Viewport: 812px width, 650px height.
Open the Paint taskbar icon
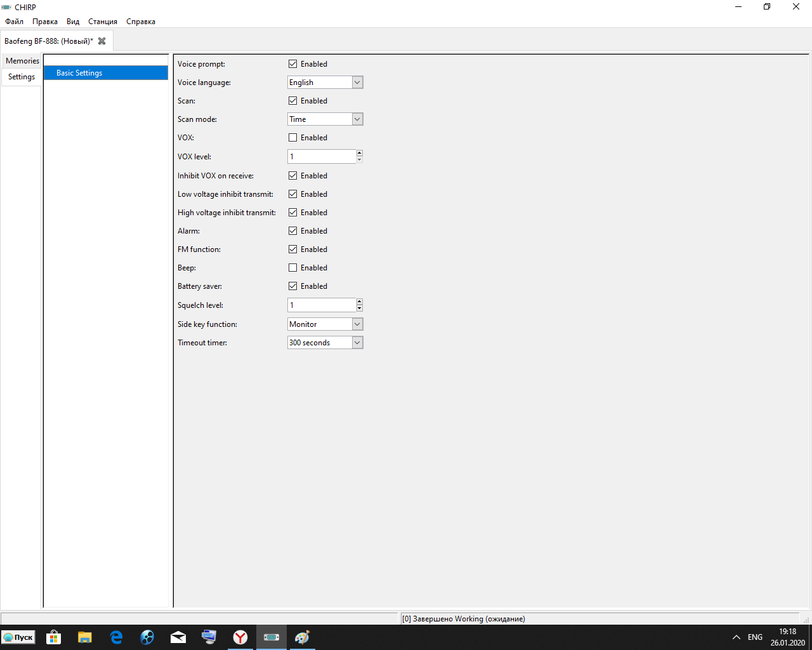[x=303, y=637]
